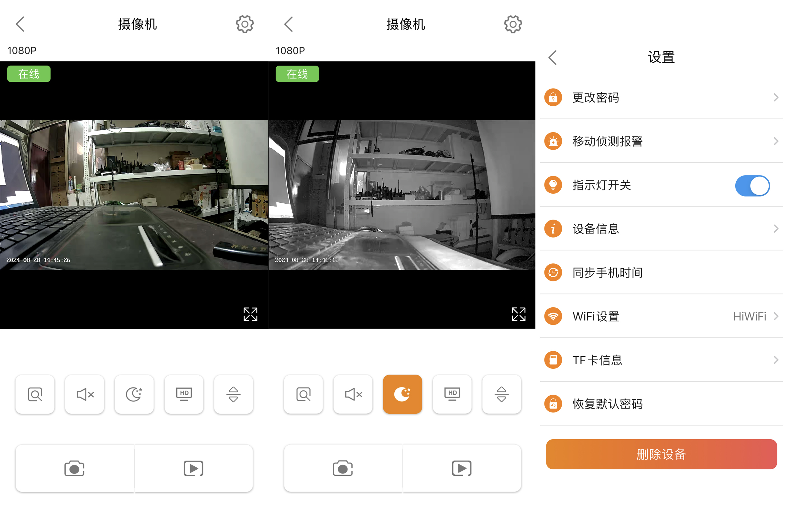Switch right camera video quality to HD
The height and width of the screenshot is (532, 790).
point(452,394)
